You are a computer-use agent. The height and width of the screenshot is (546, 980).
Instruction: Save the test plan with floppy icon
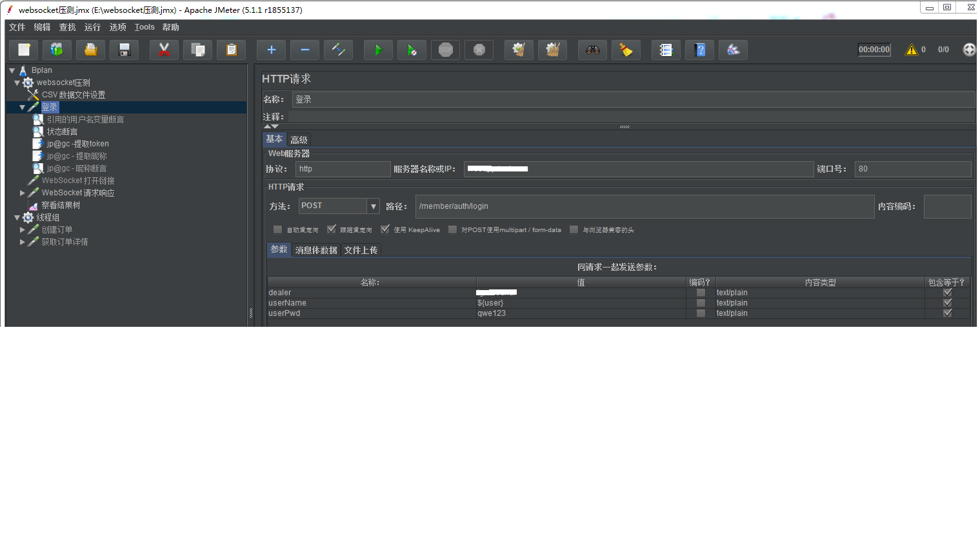click(x=125, y=50)
